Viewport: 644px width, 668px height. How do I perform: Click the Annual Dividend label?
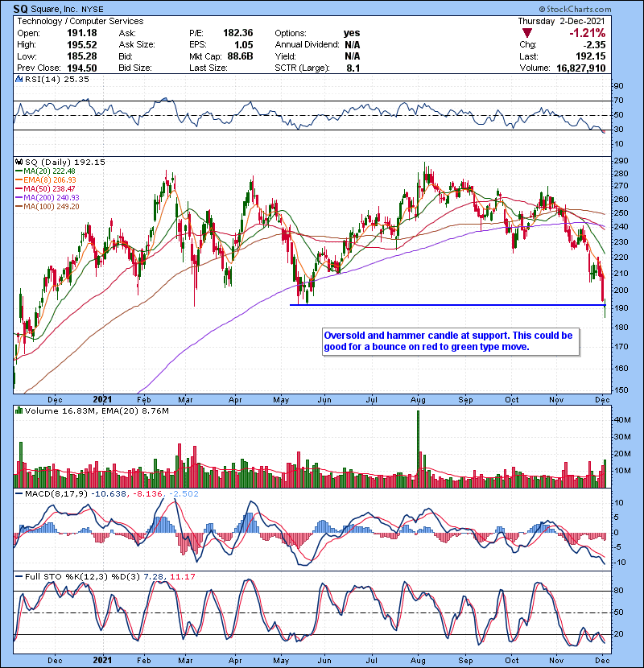pos(307,45)
